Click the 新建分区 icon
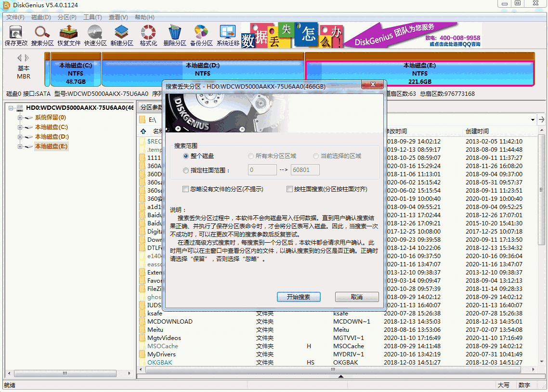Screen dimensions: 548x392 [x=121, y=36]
